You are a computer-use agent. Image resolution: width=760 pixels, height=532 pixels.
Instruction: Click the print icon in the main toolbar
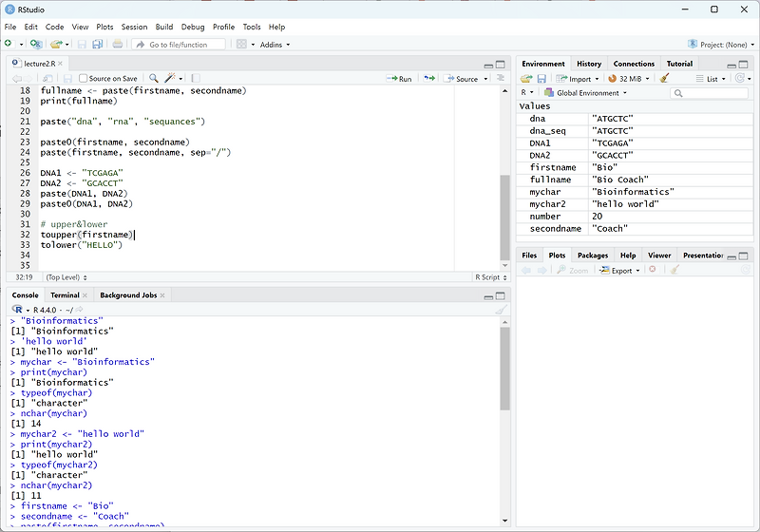[117, 45]
